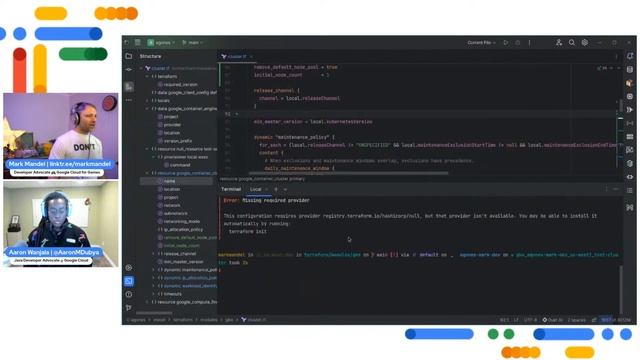The image size is (640, 360).
Task: Expand the release_channel node
Action: [154, 253]
